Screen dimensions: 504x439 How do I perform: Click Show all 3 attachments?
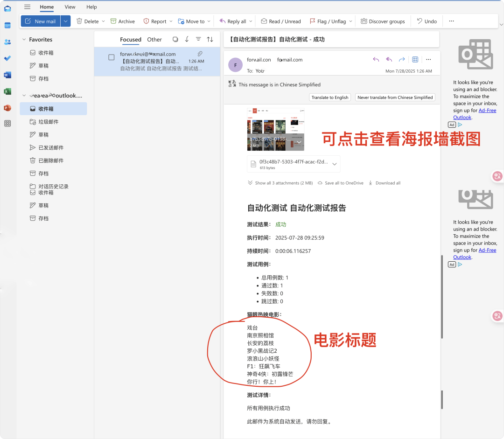(x=280, y=183)
